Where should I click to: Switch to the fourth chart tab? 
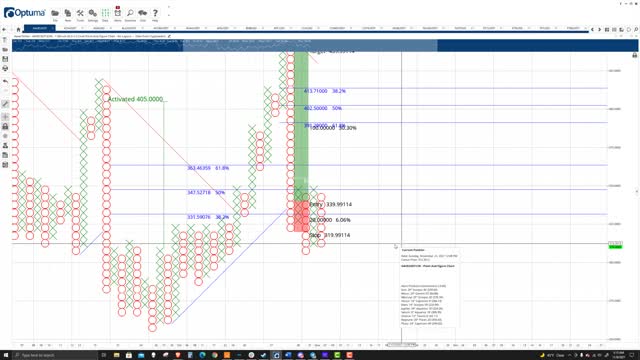coord(129,28)
